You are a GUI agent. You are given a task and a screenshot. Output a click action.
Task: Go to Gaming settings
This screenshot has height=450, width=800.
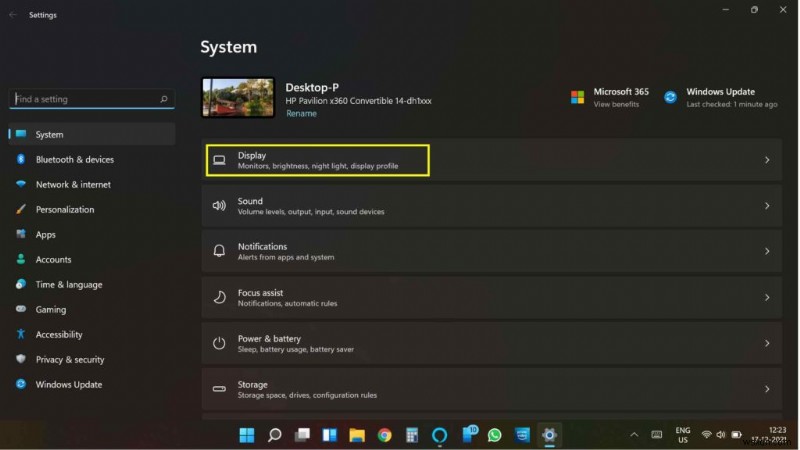[92, 309]
